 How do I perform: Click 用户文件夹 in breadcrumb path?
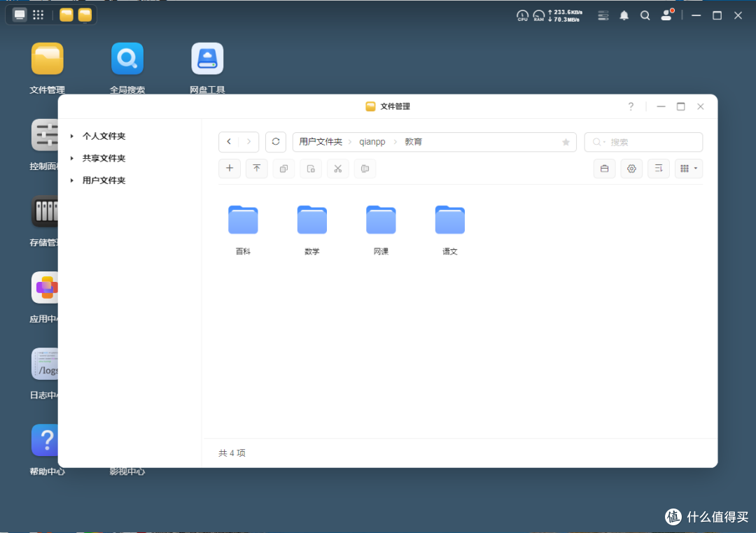(x=321, y=142)
